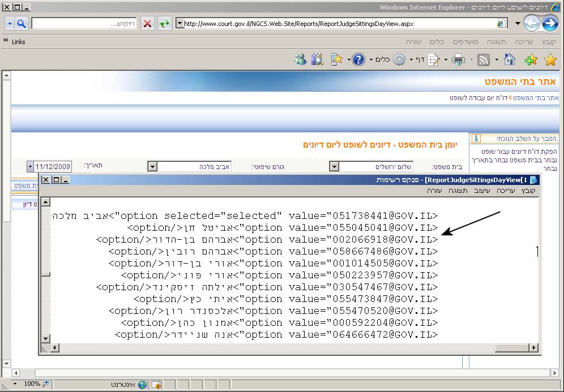This screenshot has height=392, width=564.
Task: Click the Research binoculars-book icon
Action: point(317,59)
